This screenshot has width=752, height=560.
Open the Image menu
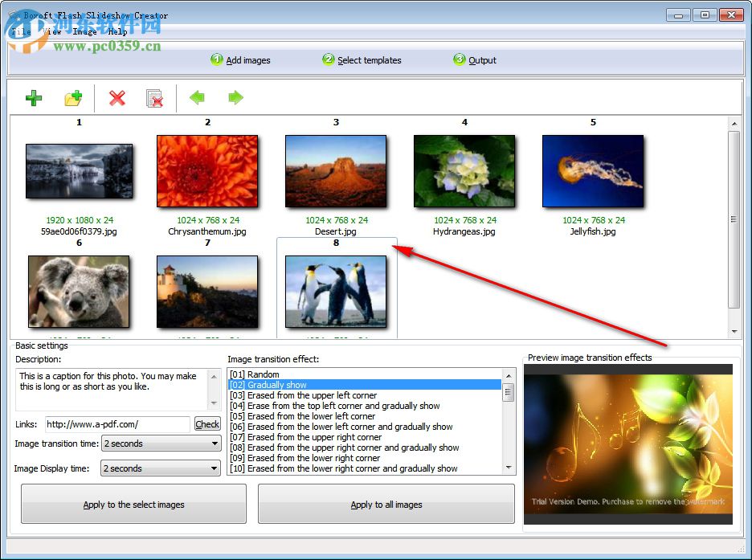click(x=84, y=31)
